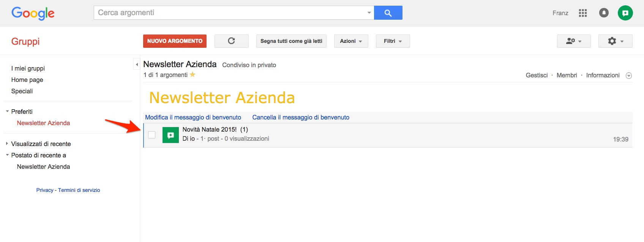Click the green account avatar icon
The image size is (644, 242).
point(625,13)
